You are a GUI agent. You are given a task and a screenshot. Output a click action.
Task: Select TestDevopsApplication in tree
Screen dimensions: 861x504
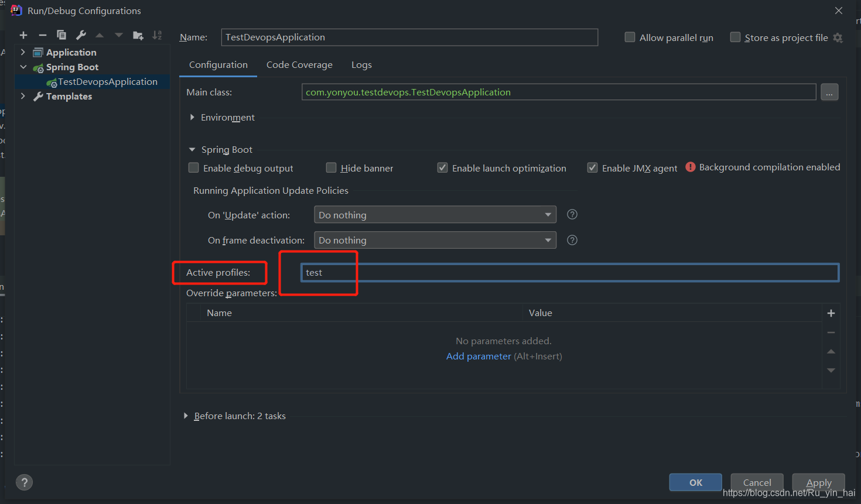[108, 82]
